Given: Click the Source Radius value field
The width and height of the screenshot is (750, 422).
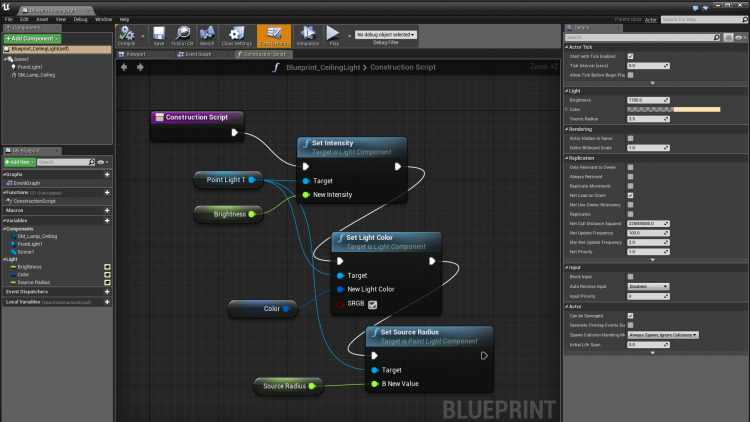Looking at the screenshot, I should click(648, 119).
